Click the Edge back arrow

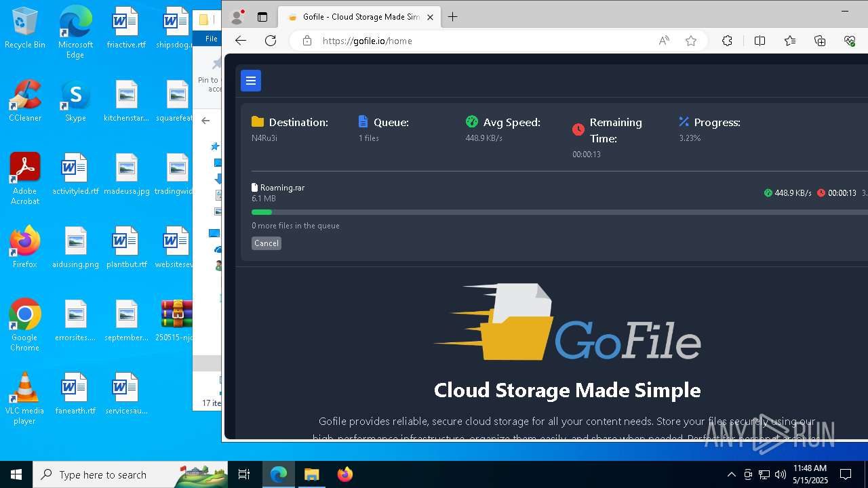[x=240, y=41]
